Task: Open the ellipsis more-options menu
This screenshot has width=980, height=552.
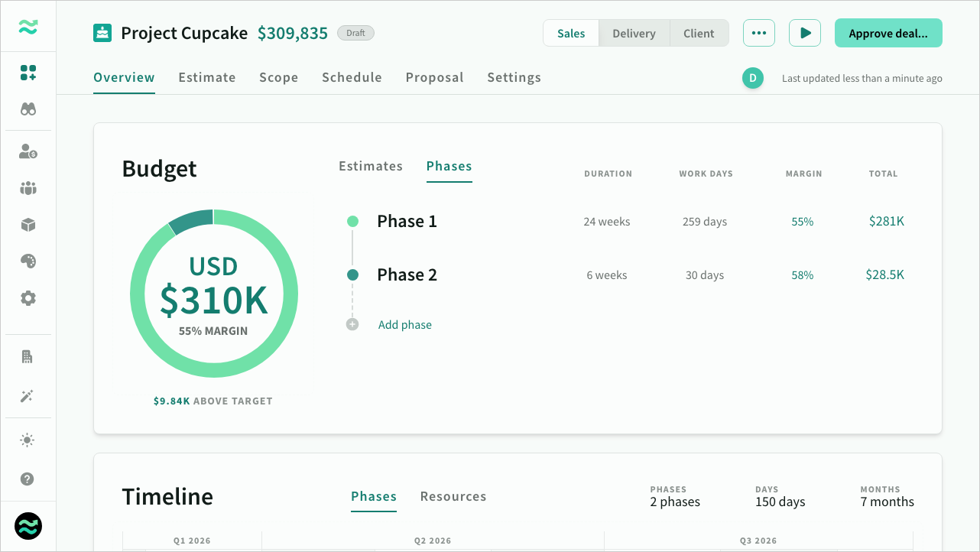Action: 758,32
